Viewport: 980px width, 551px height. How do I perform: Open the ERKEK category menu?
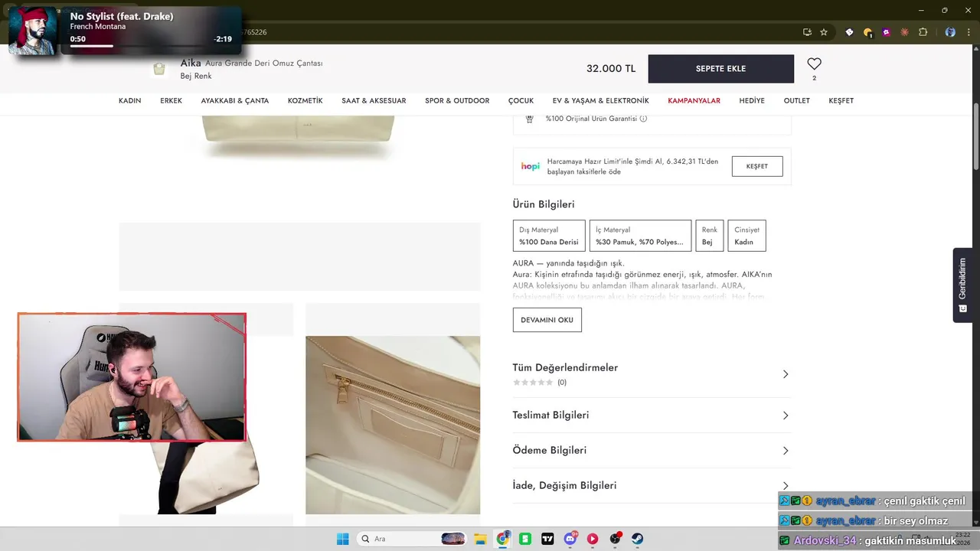(x=171, y=101)
